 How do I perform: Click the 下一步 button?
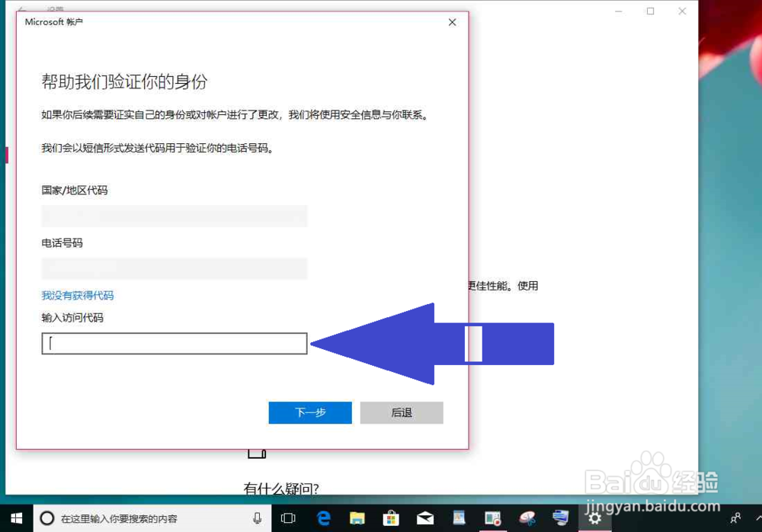pos(310,412)
